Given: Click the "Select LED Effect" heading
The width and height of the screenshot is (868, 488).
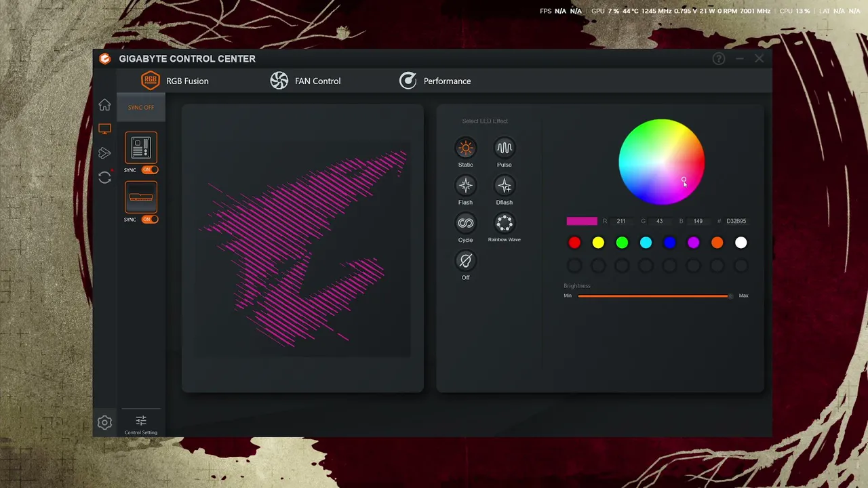Looking at the screenshot, I should tap(485, 121).
